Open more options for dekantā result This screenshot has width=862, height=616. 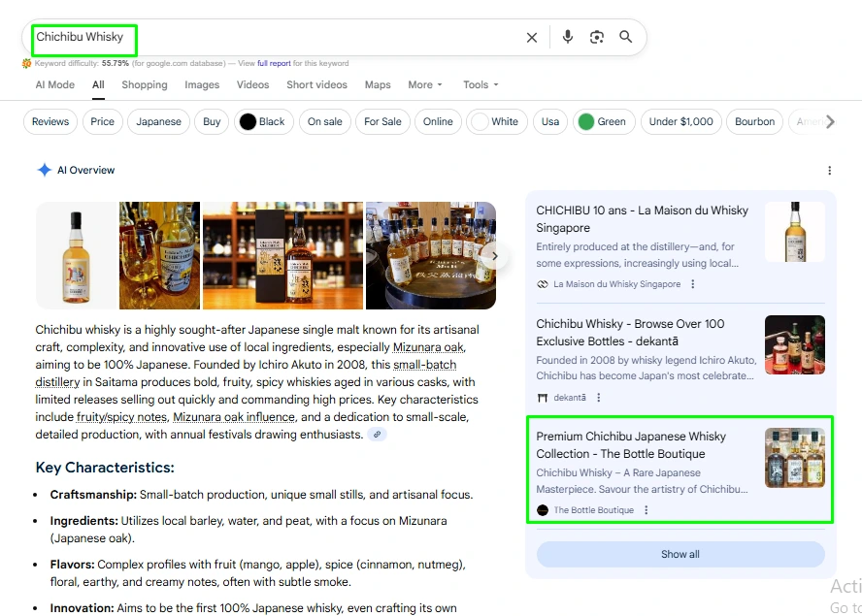coord(599,398)
